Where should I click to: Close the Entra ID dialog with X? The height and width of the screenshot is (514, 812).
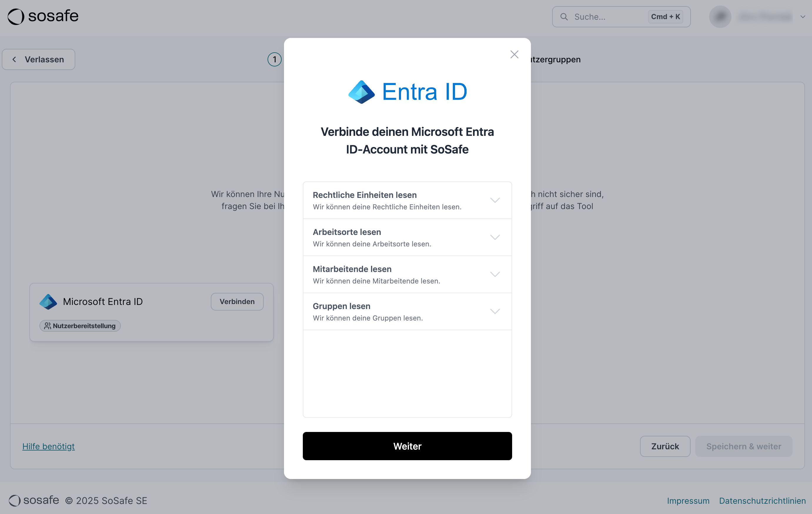pos(514,54)
